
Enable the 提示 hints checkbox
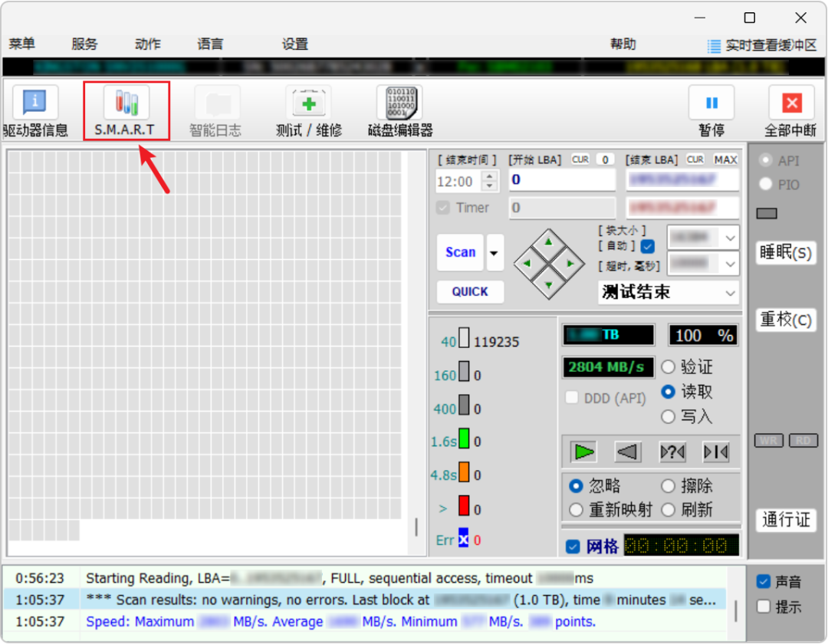click(x=764, y=606)
